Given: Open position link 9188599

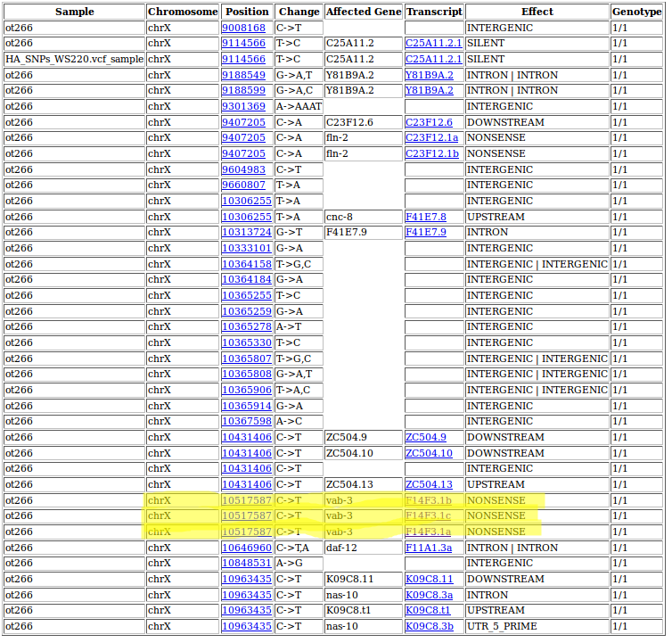Looking at the screenshot, I should click(243, 90).
